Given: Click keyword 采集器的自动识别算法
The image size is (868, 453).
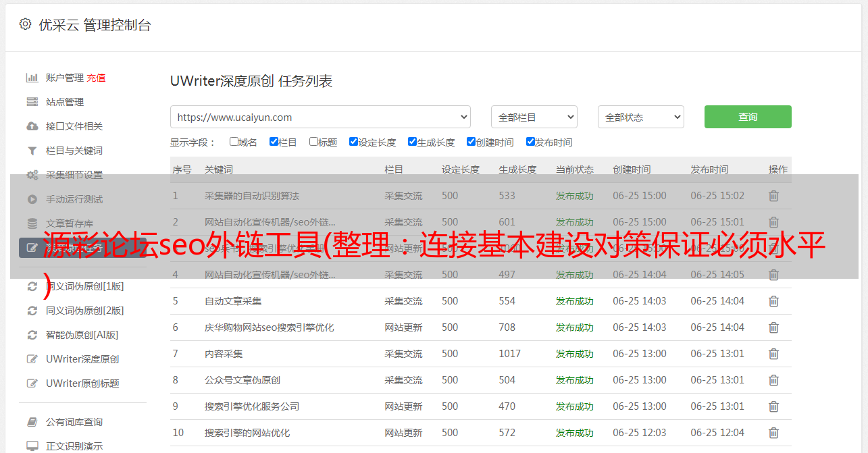Looking at the screenshot, I should pos(252,196).
